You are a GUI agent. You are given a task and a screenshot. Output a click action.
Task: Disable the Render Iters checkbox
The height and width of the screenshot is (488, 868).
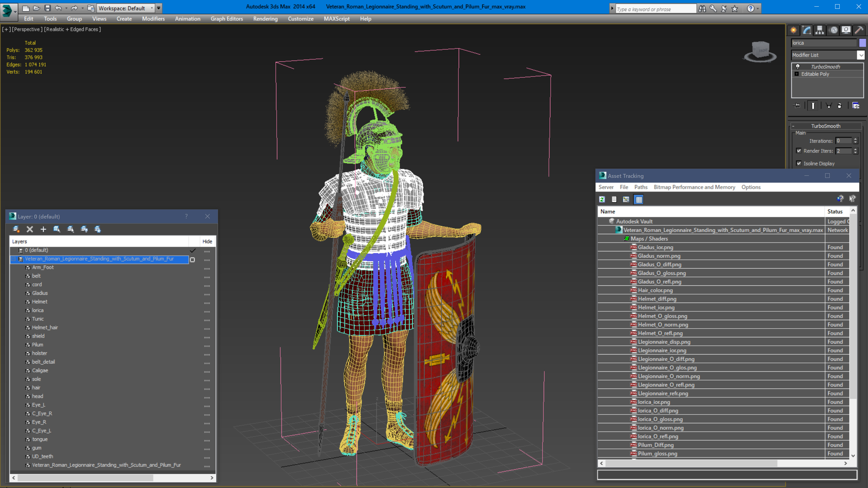pos(799,151)
